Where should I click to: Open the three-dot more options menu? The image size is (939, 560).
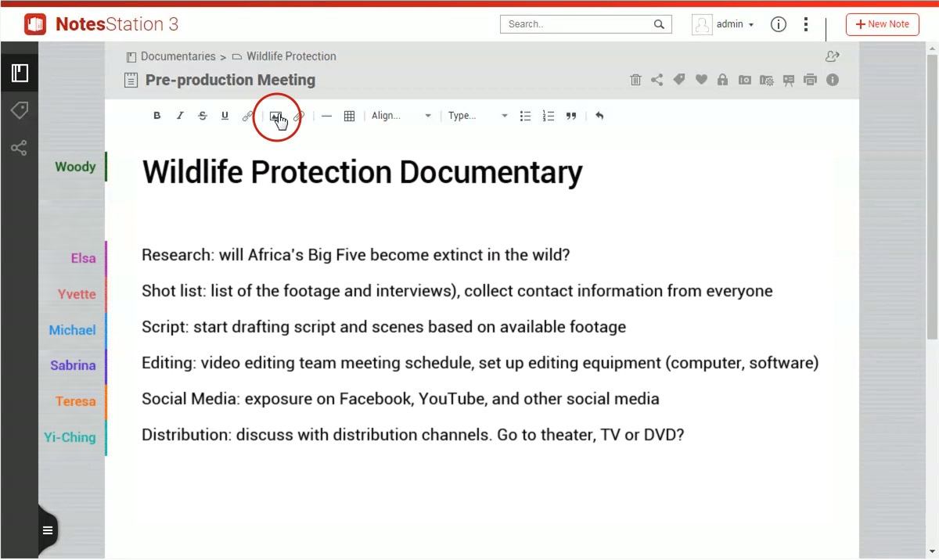pyautogui.click(x=806, y=24)
